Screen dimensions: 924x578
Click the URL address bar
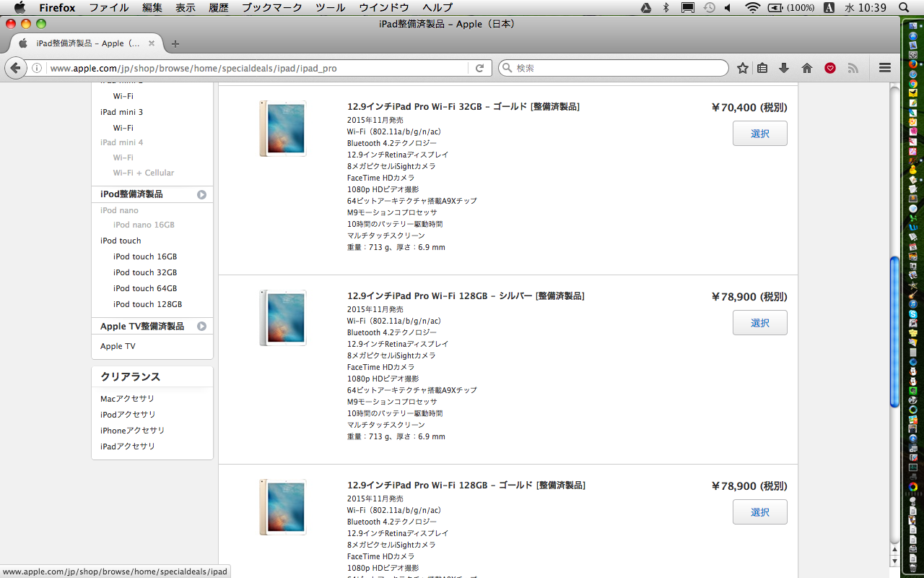[258, 68]
